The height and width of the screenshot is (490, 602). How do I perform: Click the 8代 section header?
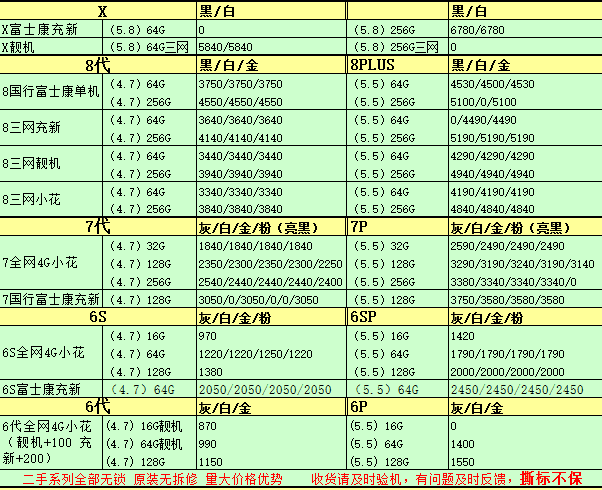pos(99,65)
